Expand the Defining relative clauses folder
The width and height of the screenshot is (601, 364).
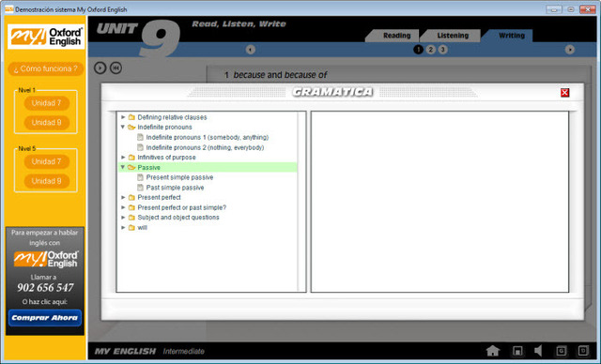coord(123,117)
